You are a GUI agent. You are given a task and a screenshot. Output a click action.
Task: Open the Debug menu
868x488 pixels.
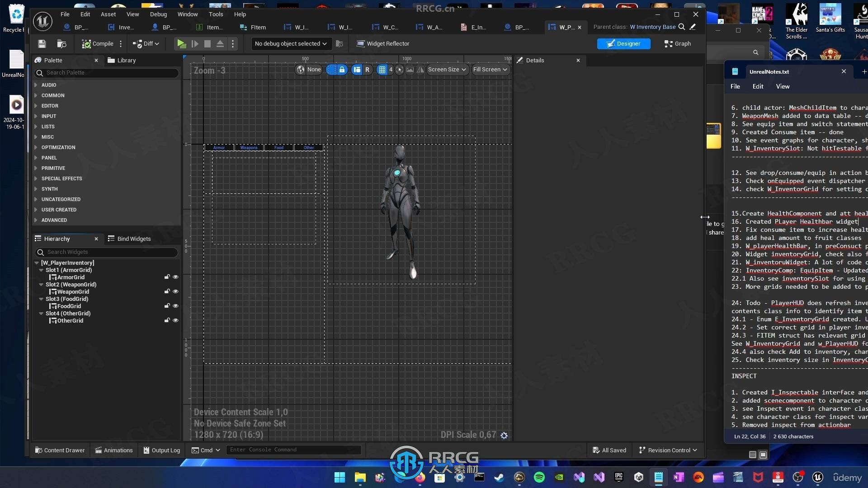(x=158, y=14)
